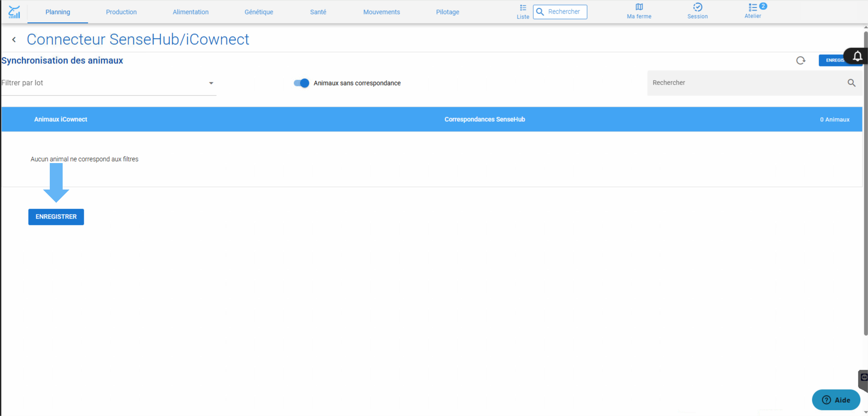Toggle Animaux sans correspondance switch
The width and height of the screenshot is (868, 416).
(301, 83)
